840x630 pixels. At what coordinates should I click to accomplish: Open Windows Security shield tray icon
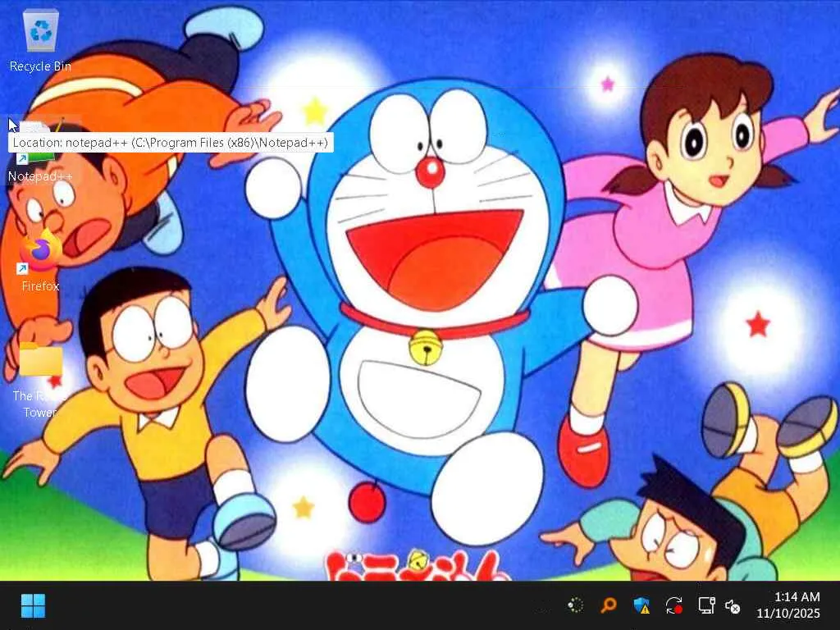click(x=641, y=605)
